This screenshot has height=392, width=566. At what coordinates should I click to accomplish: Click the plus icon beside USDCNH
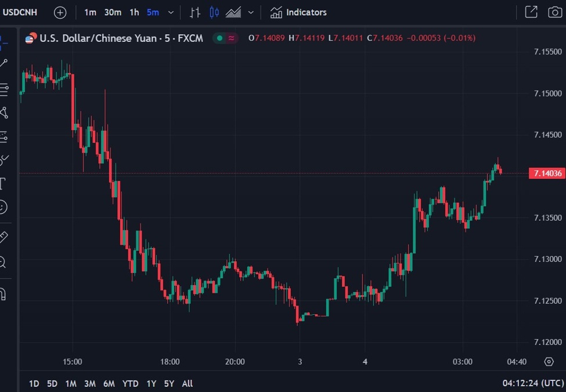pos(60,12)
